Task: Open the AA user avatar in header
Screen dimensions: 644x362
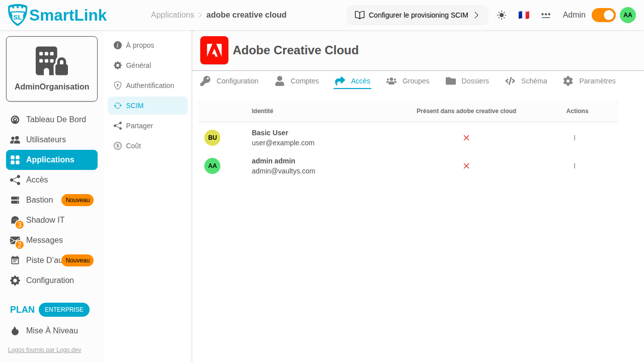Action: coord(627,15)
